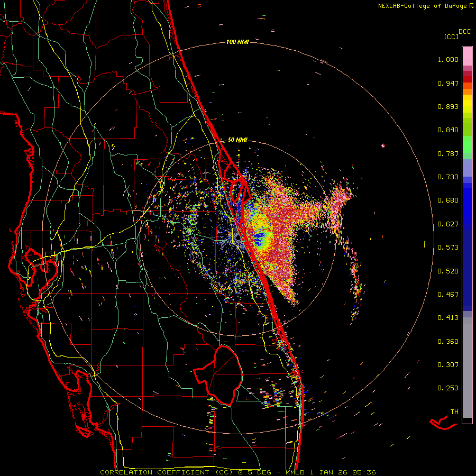Viewport: 476px width, 476px height.
Task: Click the 0.840 color scale value
Action: (x=448, y=130)
